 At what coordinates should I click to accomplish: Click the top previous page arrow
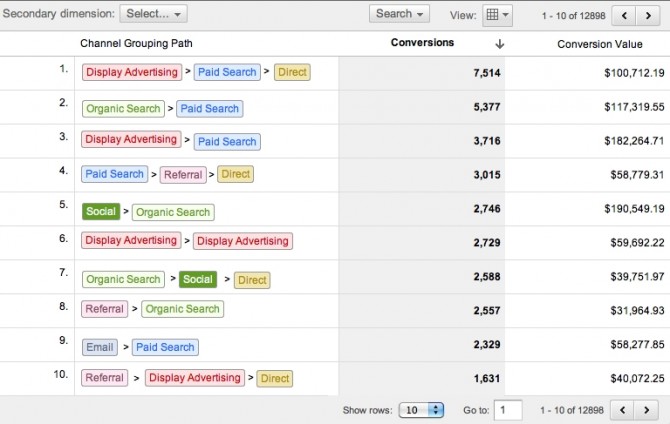[625, 15]
